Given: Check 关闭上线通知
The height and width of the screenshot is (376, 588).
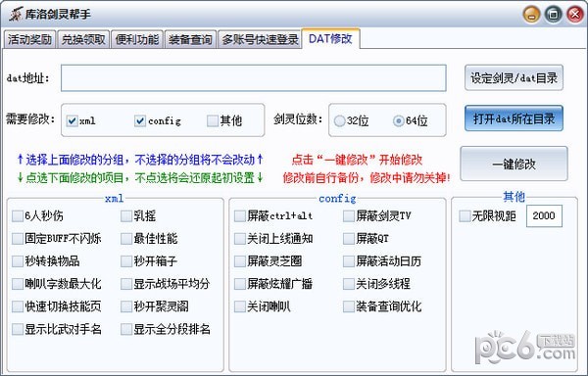Looking at the screenshot, I should (x=240, y=239).
